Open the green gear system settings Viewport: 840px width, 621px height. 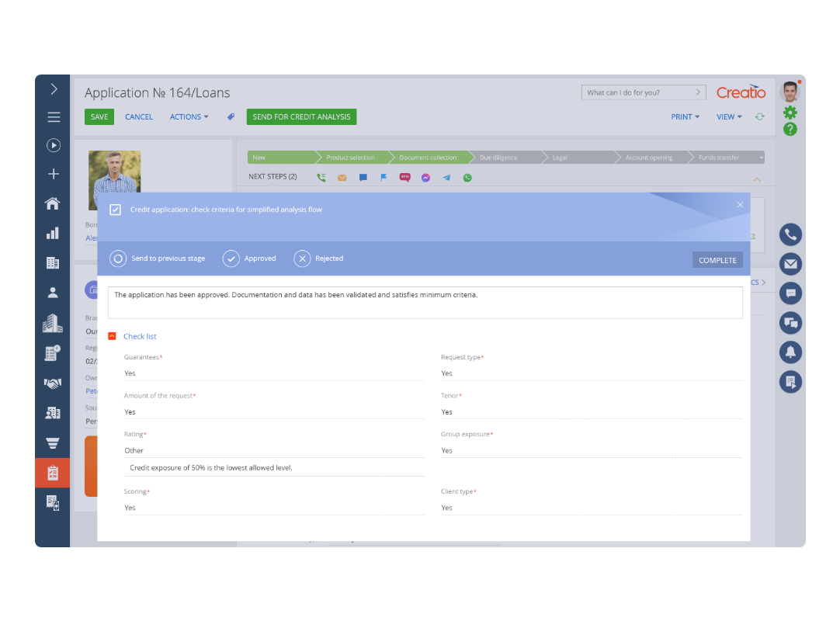pos(790,113)
